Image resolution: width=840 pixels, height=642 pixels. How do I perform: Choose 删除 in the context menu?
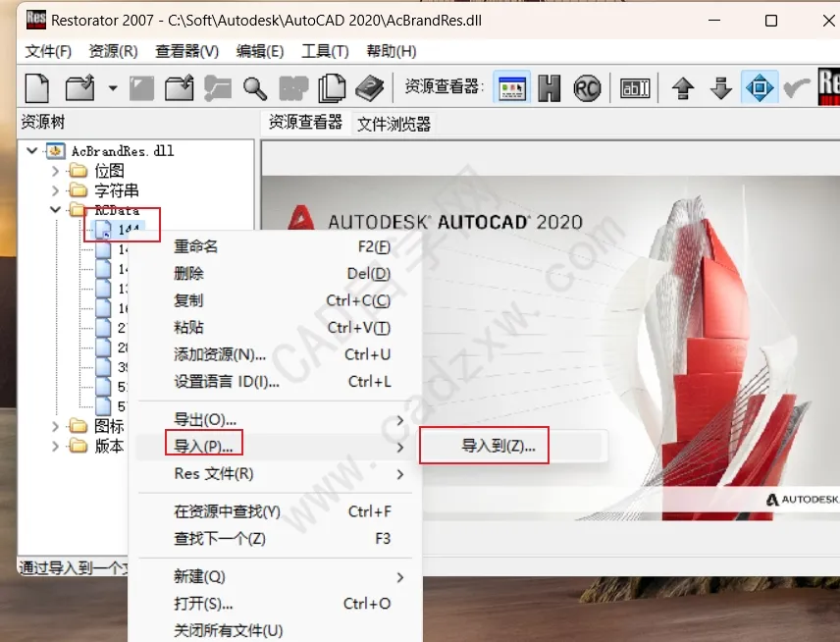pos(275,273)
